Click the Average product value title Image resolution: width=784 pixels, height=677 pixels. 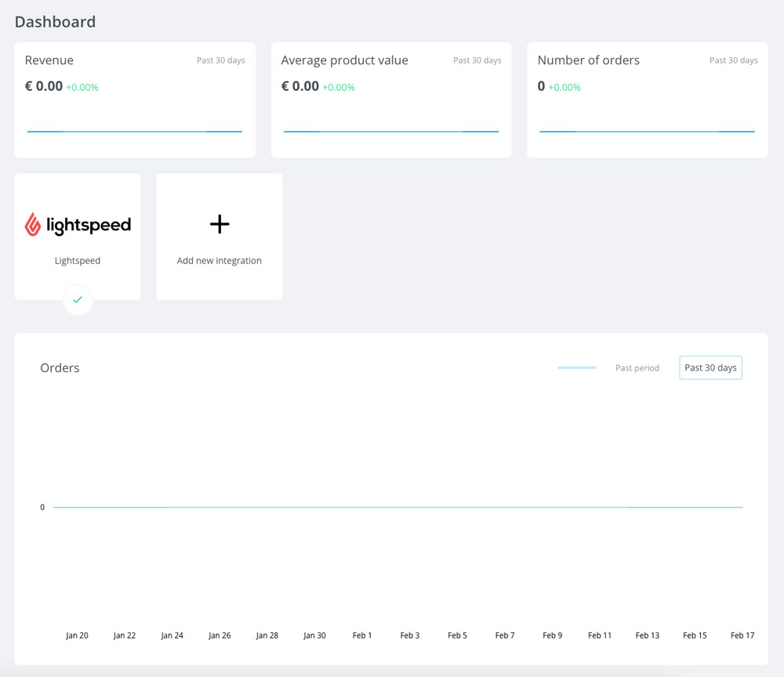[x=344, y=60]
